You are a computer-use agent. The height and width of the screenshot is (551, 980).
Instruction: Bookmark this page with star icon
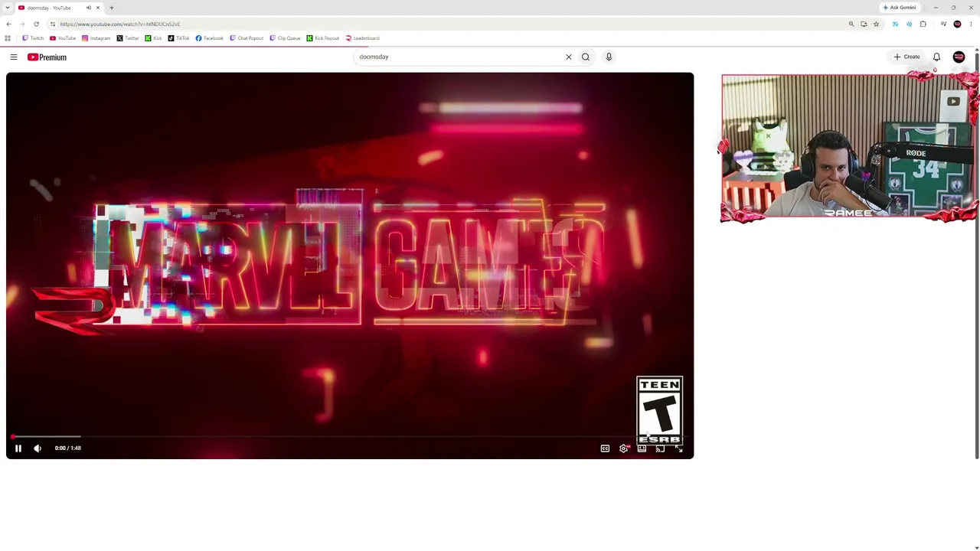(877, 24)
